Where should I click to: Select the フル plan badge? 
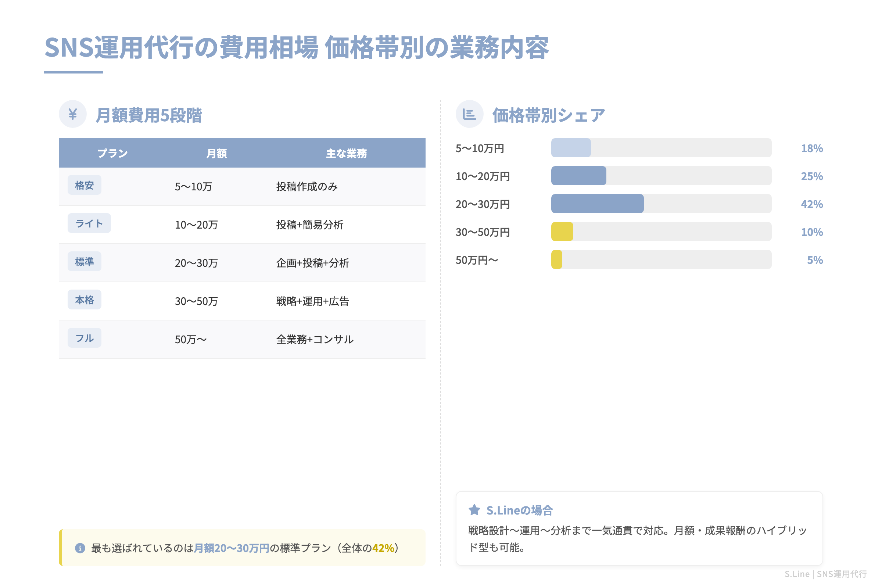(x=84, y=338)
